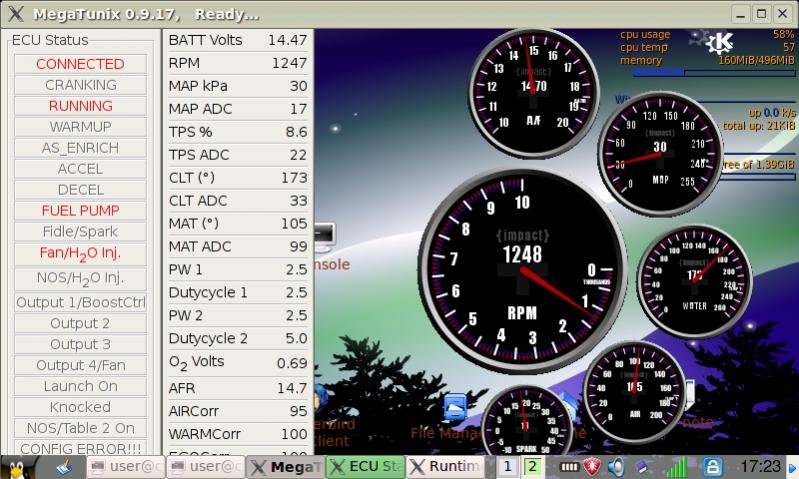Click the CONNECTED status indicator
Screen dimensions: 799x479
pyautogui.click(x=80, y=64)
